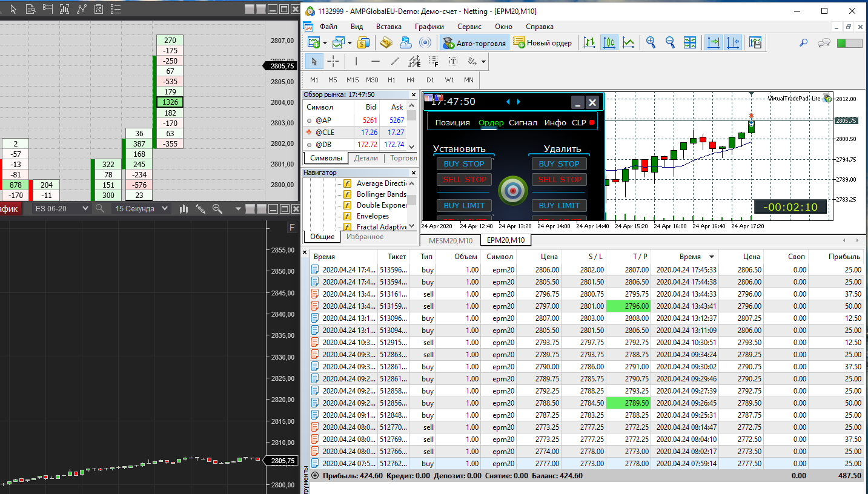Viewport: 868px width, 494px height.
Task: Switch to the MESM20,M10 chart tab
Action: pos(449,240)
